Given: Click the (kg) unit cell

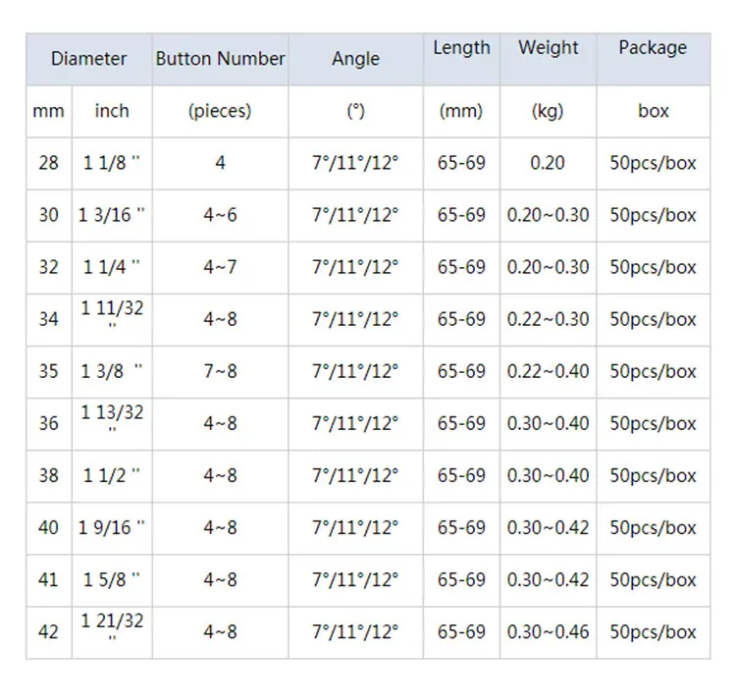Looking at the screenshot, I should tap(548, 111).
